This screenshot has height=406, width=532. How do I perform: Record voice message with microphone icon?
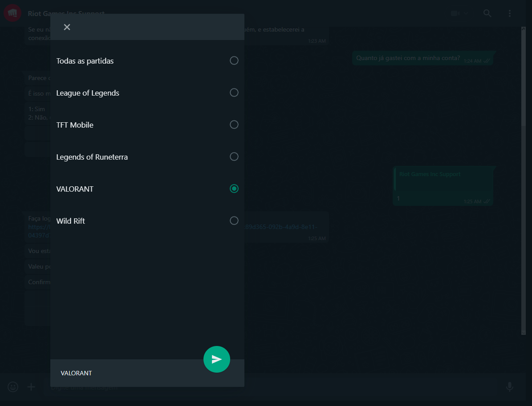click(x=510, y=387)
